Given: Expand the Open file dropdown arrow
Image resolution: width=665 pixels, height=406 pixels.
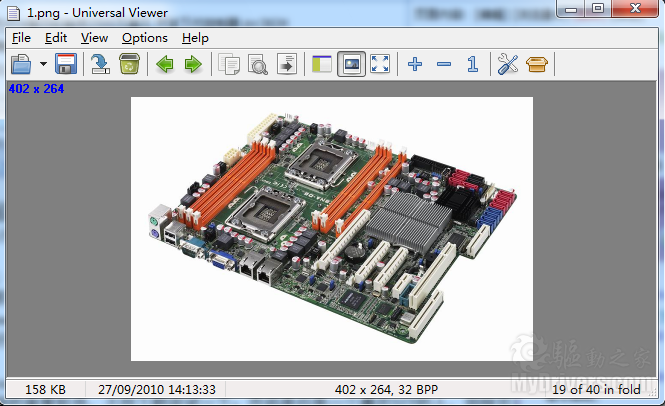Looking at the screenshot, I should pyautogui.click(x=43, y=65).
